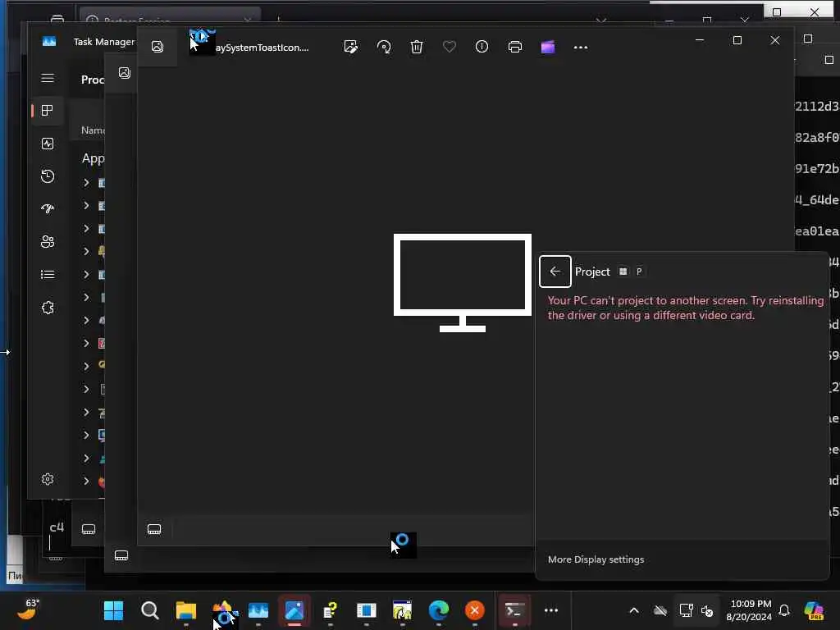The image size is (840, 630).
Task: Expand the last visible process row in Task Manager
Action: (x=86, y=481)
